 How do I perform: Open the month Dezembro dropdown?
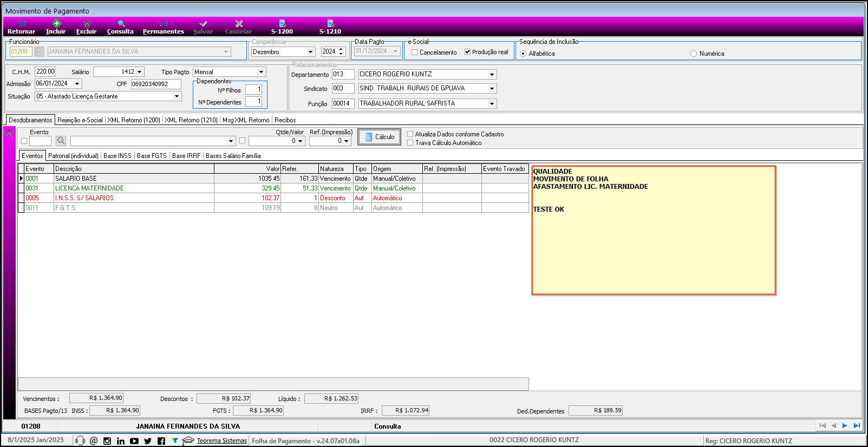coord(311,52)
